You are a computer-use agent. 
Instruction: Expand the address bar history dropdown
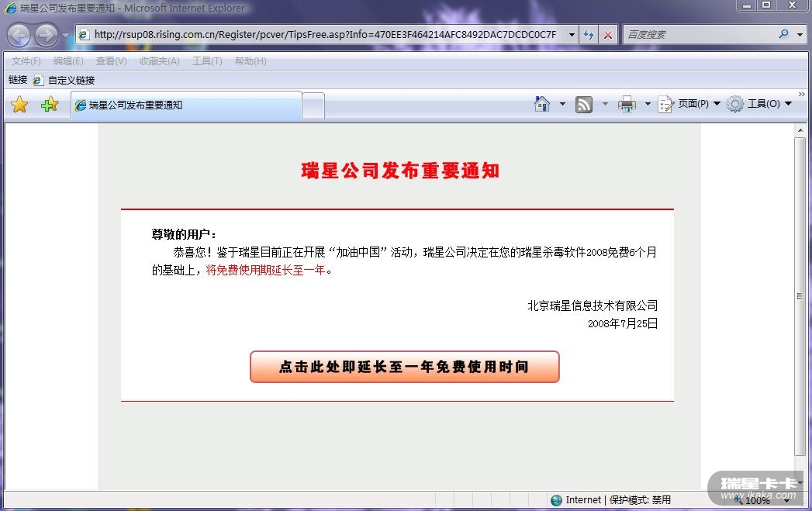(572, 35)
